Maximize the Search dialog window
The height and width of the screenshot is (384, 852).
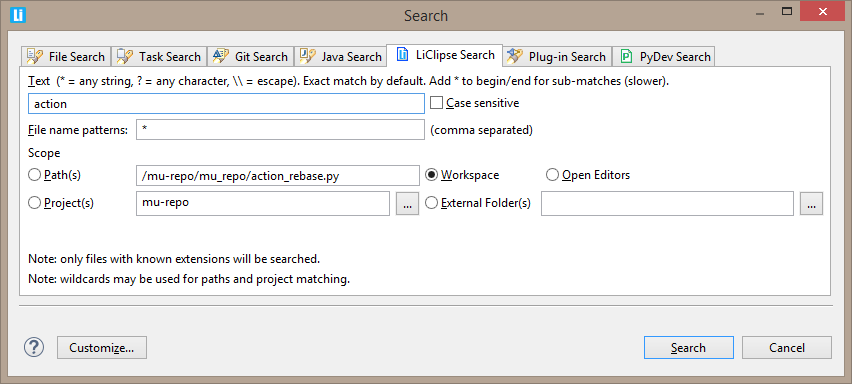pos(787,12)
